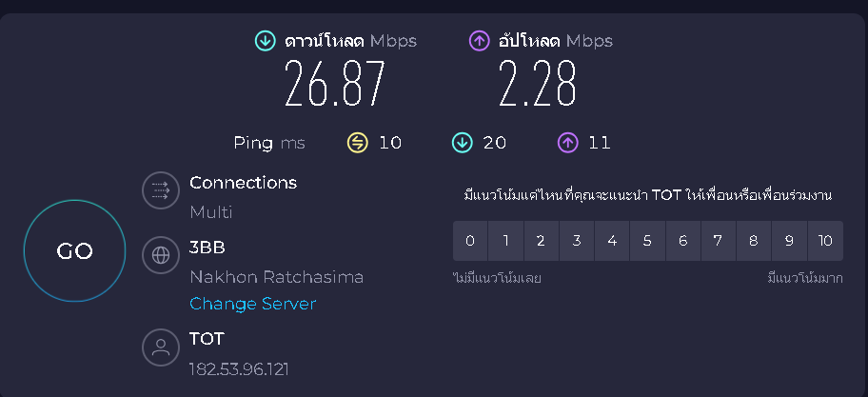
Task: Select rating 0 on the survey scale
Action: pyautogui.click(x=470, y=241)
